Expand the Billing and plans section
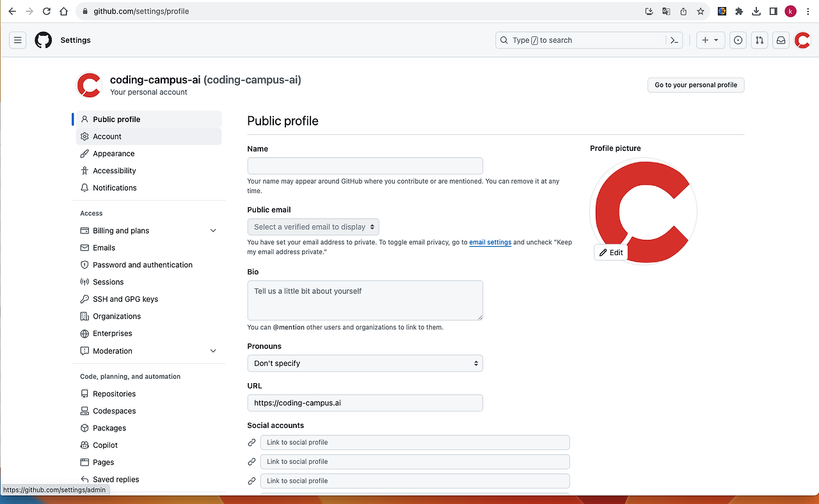819x504 pixels. [149, 231]
